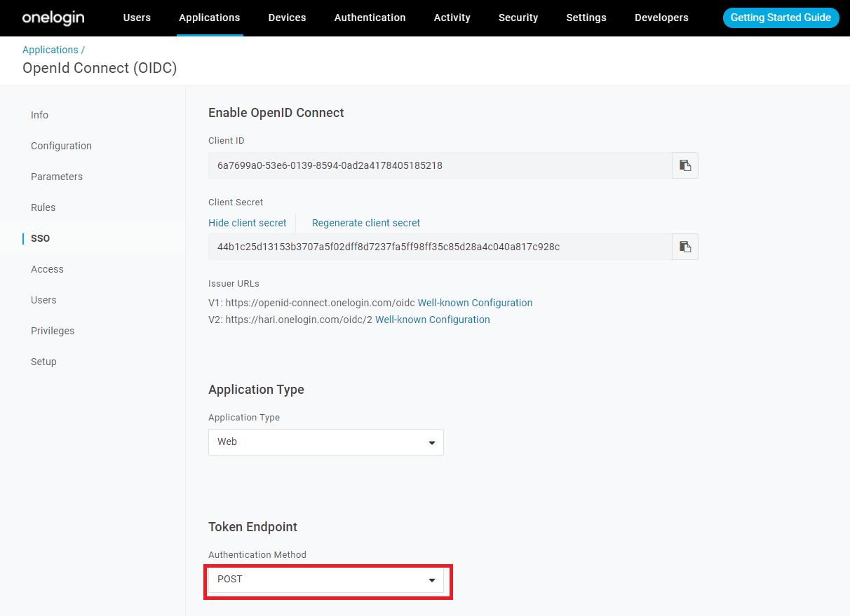This screenshot has width=850, height=616.
Task: Open the Security menu
Action: [x=518, y=18]
